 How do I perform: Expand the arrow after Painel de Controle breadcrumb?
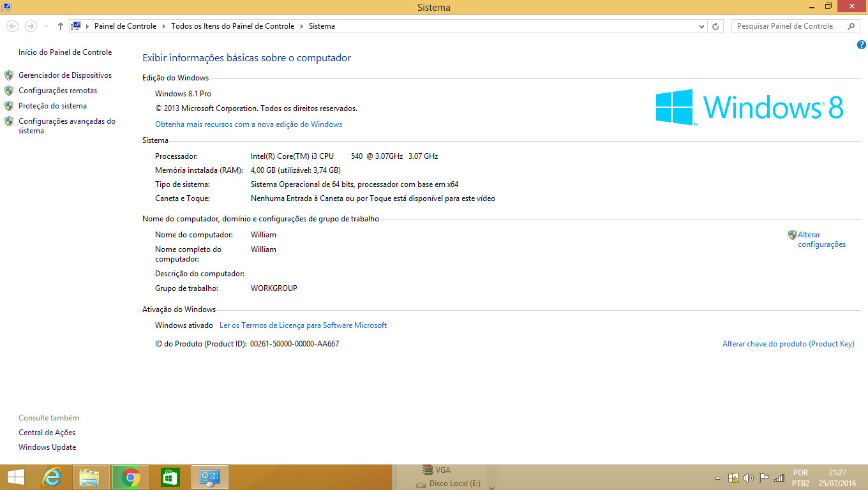[164, 26]
